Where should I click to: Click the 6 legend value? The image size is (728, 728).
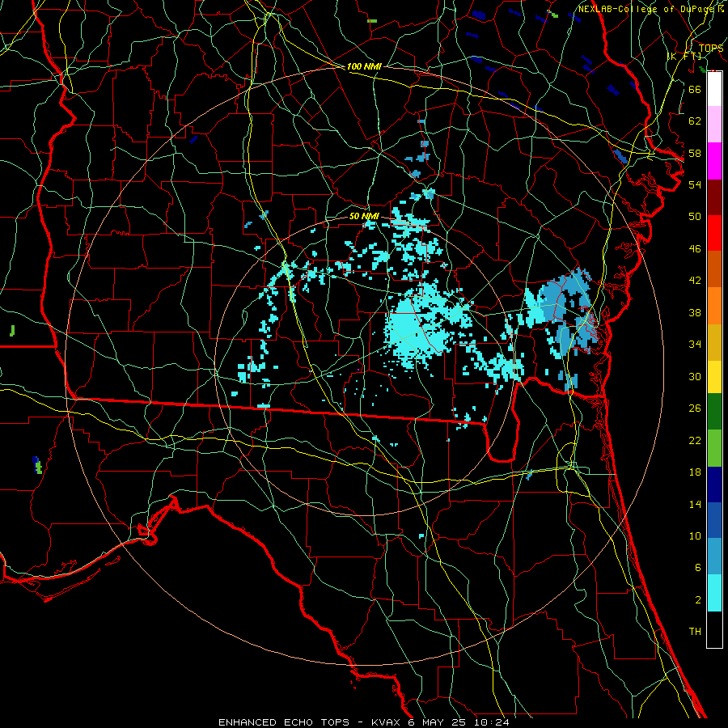coord(697,568)
